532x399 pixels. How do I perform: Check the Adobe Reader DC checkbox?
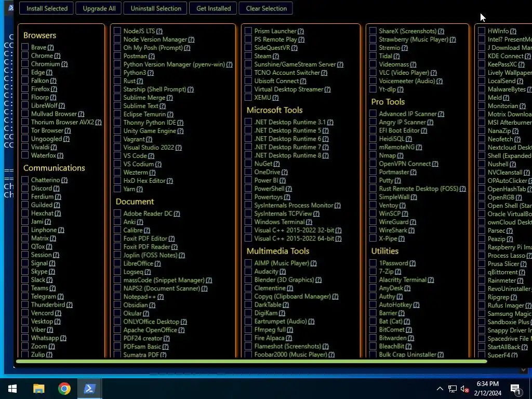pos(117,214)
